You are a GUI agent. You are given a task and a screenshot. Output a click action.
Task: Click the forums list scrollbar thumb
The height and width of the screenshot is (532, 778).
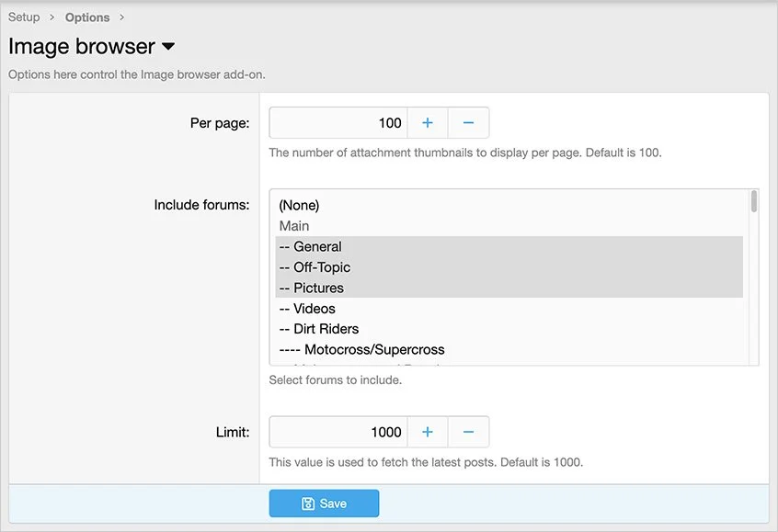[754, 201]
